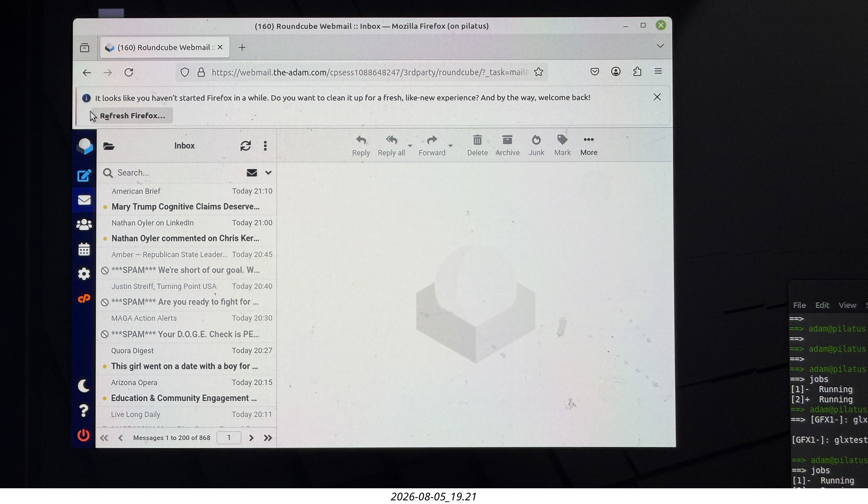The image size is (868, 504).
Task: Open the Firefox hamburger application menu
Action: coord(658,71)
